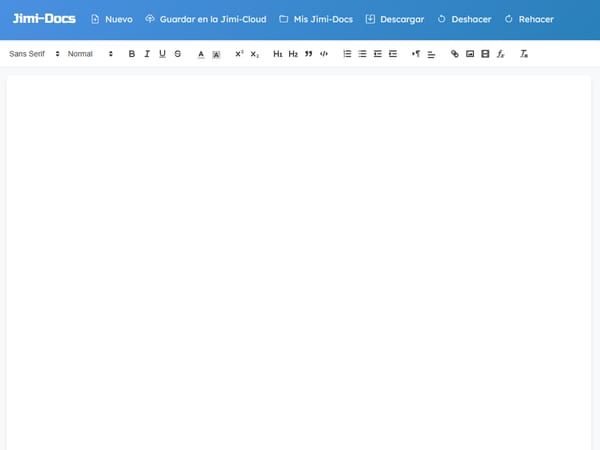600x450 pixels.
Task: Open the background highlight color picker
Action: tap(216, 54)
